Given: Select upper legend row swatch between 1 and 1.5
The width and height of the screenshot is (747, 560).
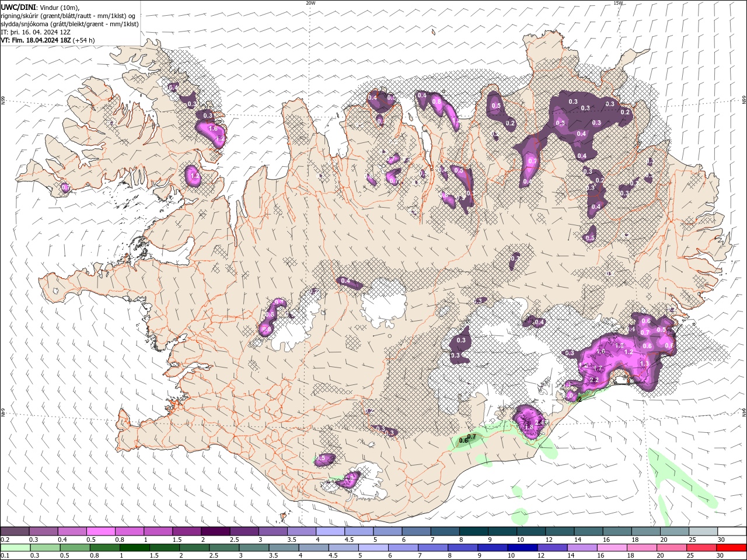Looking at the screenshot, I should (x=158, y=531).
